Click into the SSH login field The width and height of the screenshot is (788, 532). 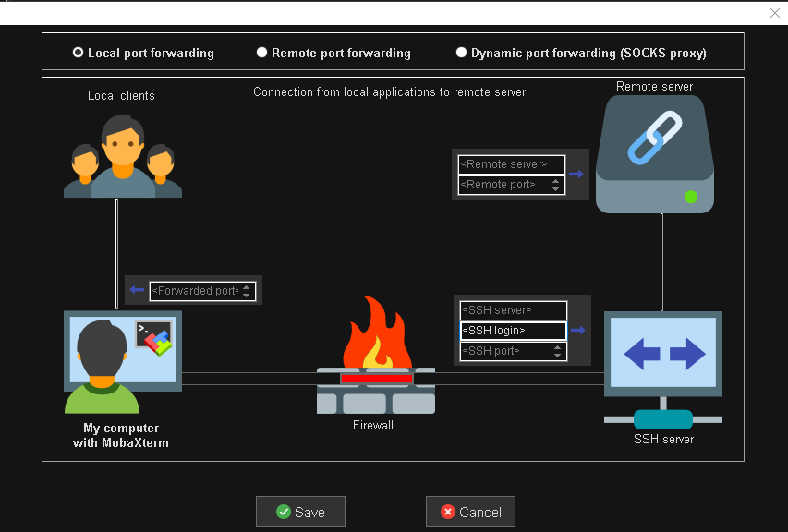click(513, 331)
